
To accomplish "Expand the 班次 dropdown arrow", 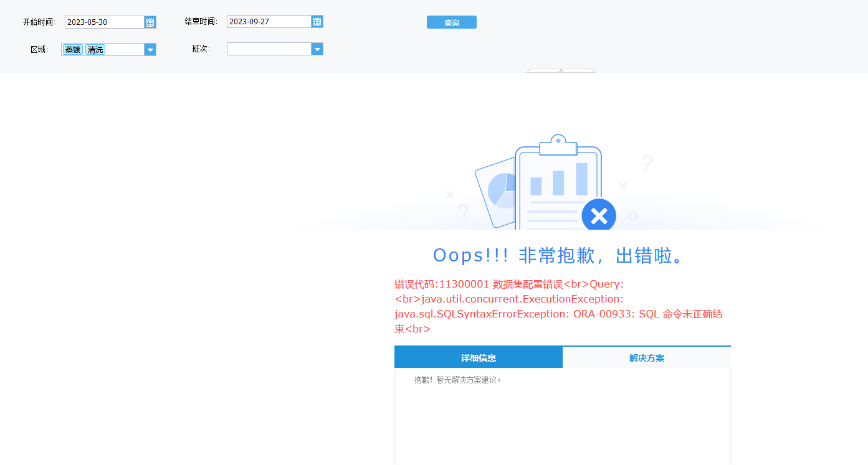I will point(317,49).
